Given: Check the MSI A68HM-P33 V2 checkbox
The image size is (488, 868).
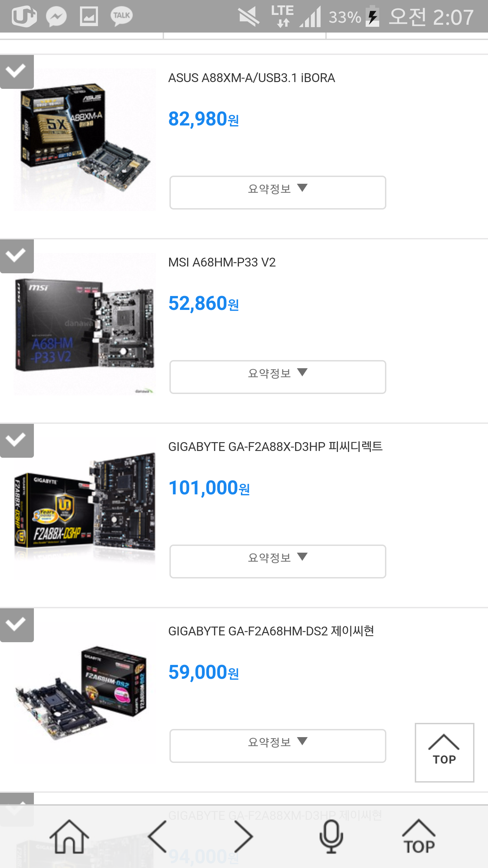Looking at the screenshot, I should 17,256.
